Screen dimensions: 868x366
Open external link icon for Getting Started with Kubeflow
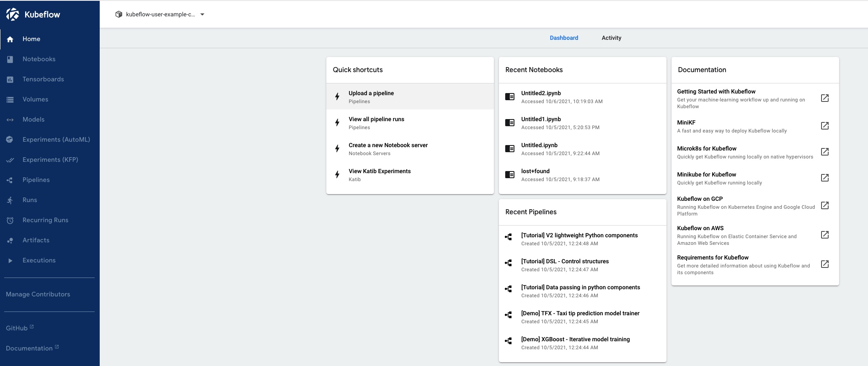tap(825, 98)
